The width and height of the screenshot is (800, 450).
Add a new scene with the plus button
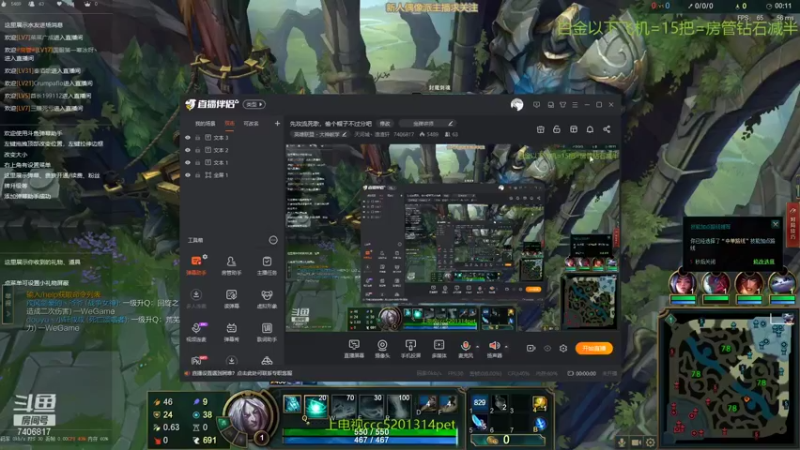click(277, 123)
